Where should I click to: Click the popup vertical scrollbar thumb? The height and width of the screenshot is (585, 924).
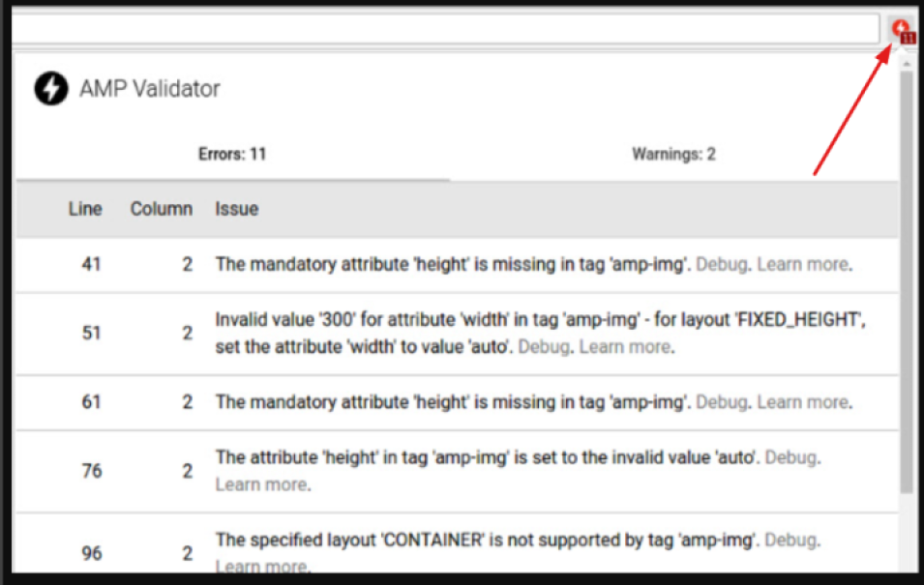[907, 281]
